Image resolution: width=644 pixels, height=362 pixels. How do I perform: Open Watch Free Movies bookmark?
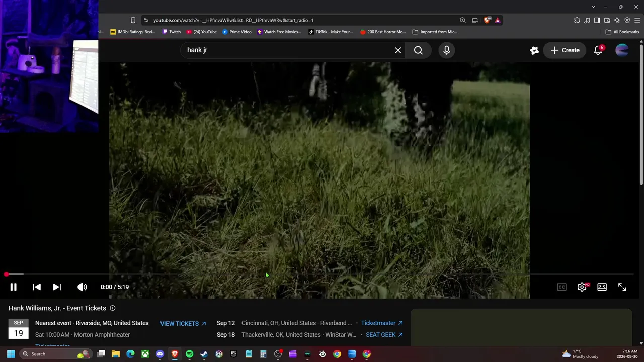tap(279, 32)
